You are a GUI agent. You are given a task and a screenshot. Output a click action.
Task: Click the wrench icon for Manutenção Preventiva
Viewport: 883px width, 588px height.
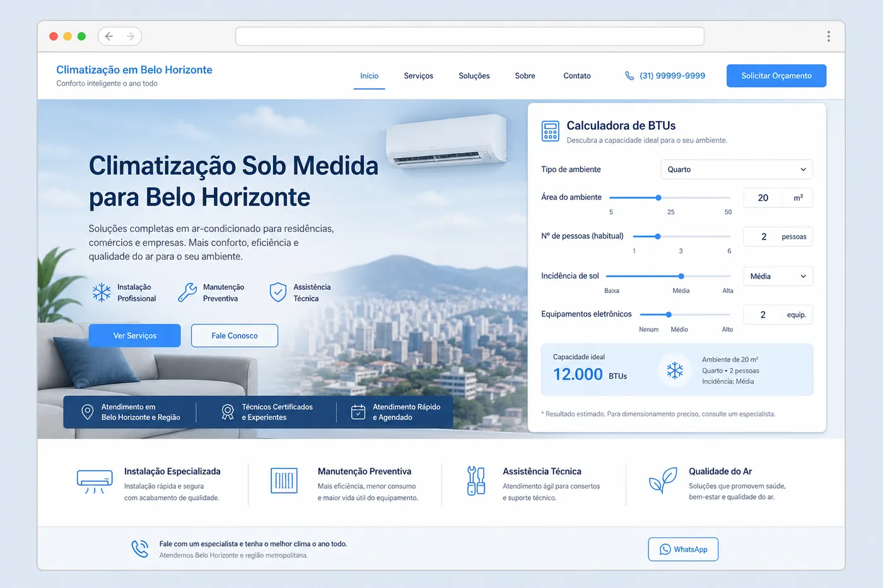pos(187,292)
